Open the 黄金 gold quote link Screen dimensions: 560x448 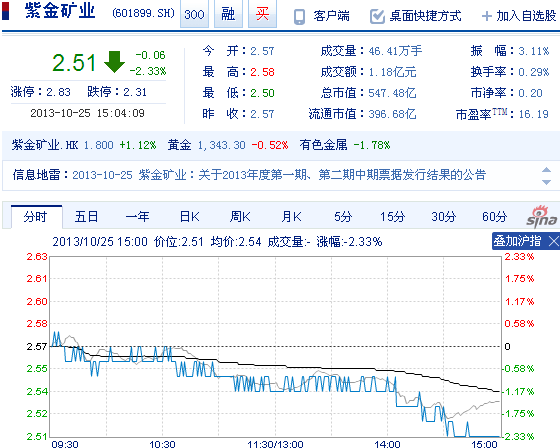(179, 145)
